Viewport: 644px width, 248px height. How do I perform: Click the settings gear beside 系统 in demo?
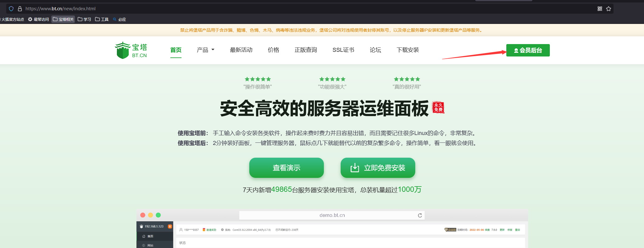pyautogui.click(x=222, y=230)
